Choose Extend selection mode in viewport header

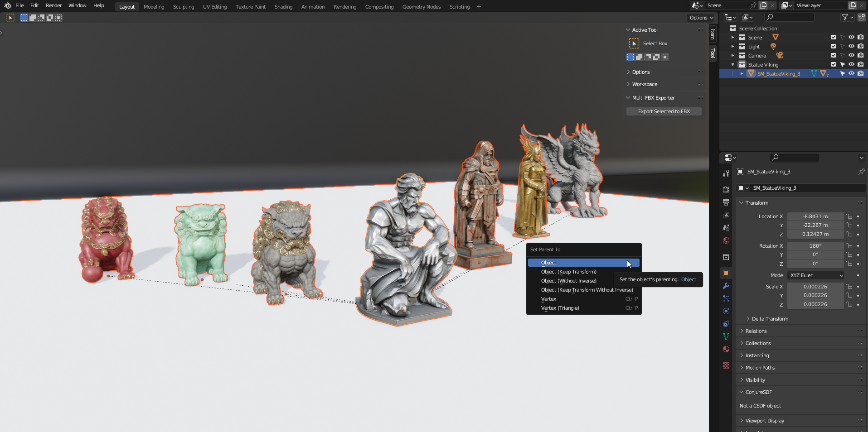click(x=33, y=18)
